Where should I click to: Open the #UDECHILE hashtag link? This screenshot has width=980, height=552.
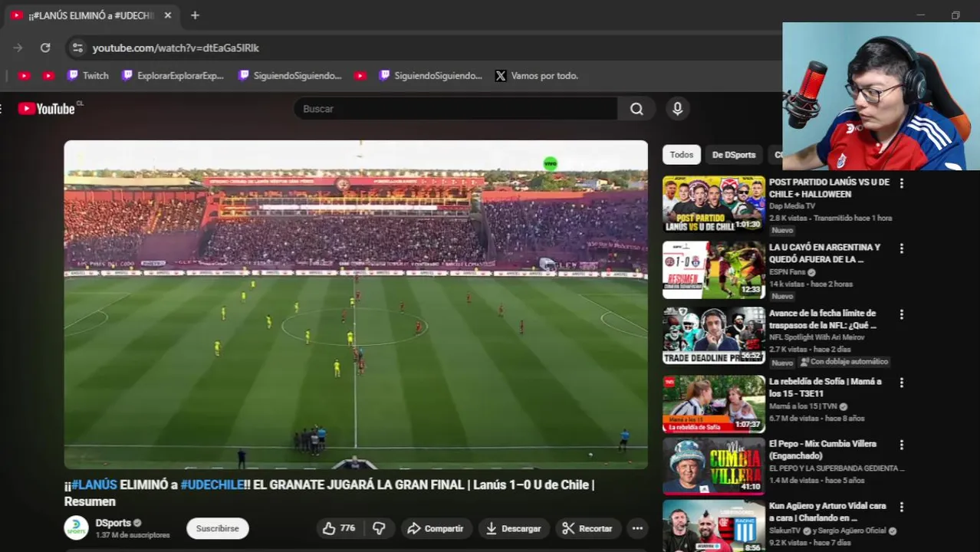[212, 485]
